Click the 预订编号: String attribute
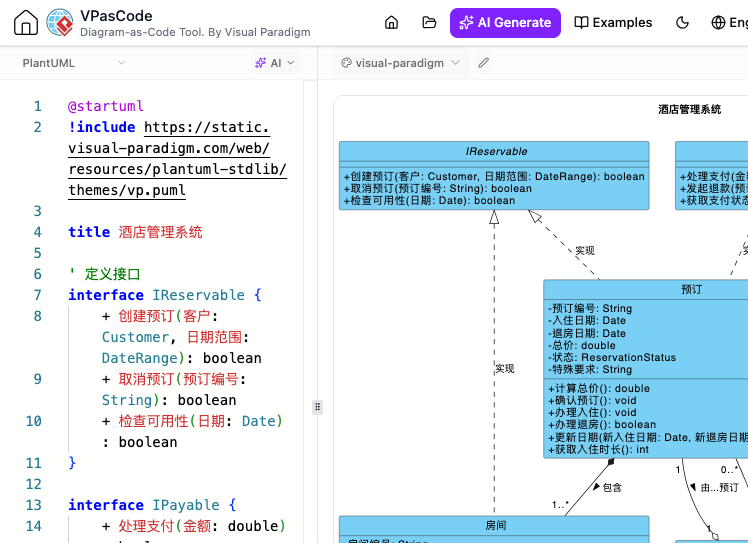 pos(590,308)
